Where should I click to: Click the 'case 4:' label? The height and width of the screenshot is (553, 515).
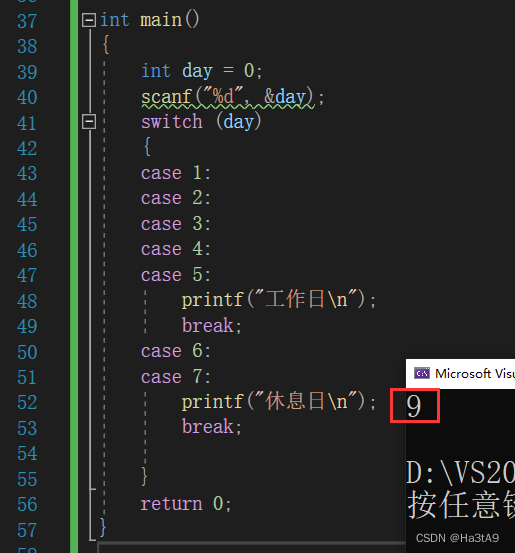(x=176, y=249)
